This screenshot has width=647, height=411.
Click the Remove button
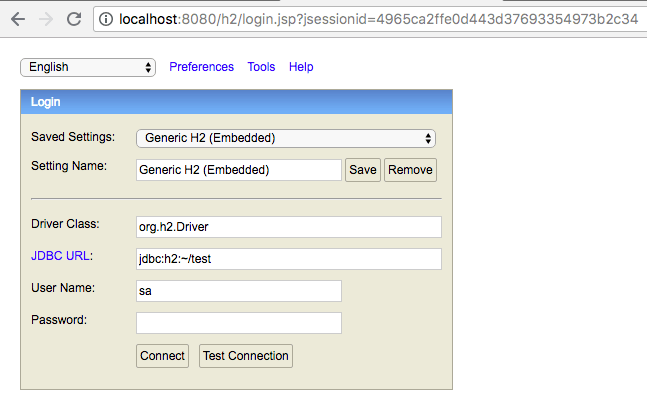(410, 170)
